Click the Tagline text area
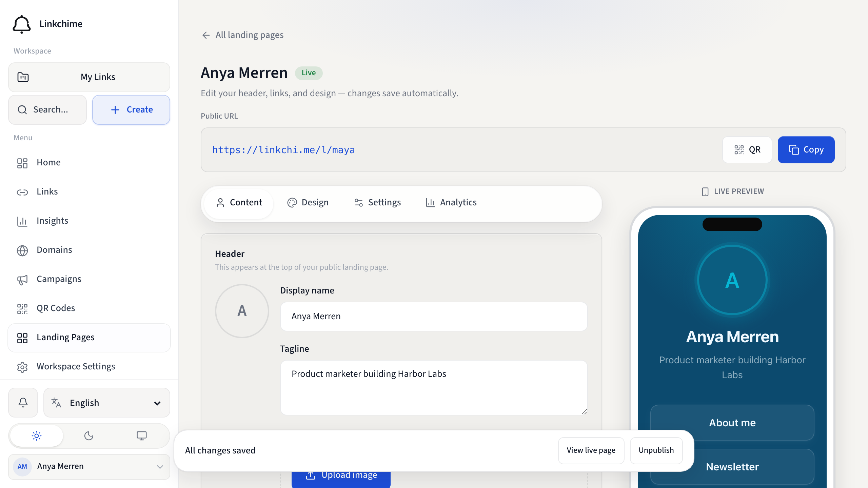This screenshot has width=868, height=488. tap(434, 388)
